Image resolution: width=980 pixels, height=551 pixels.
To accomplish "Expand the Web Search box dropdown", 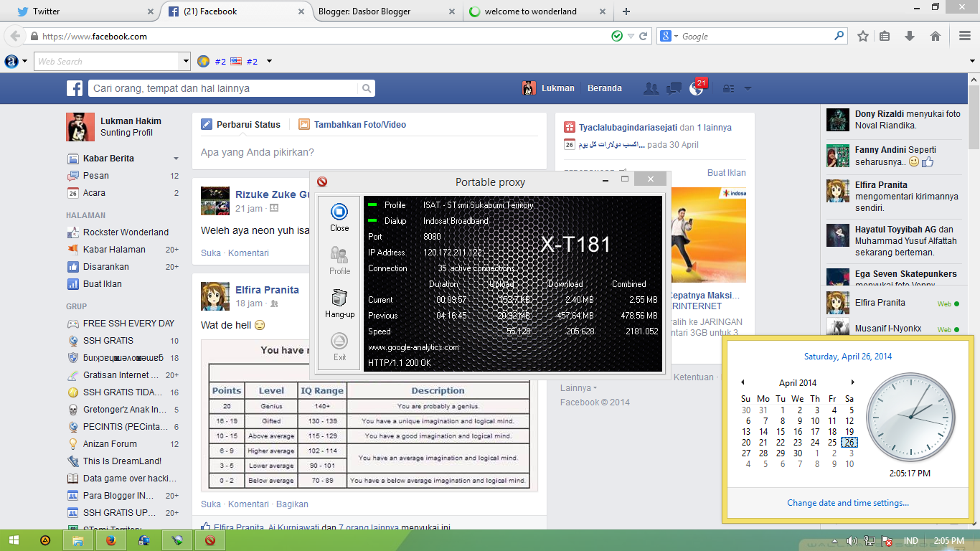I will pyautogui.click(x=185, y=62).
